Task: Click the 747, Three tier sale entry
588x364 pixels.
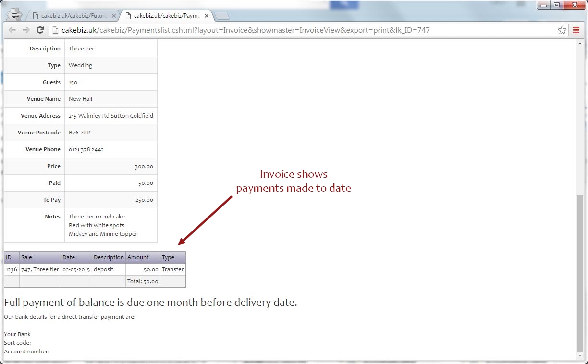Action: click(39, 269)
